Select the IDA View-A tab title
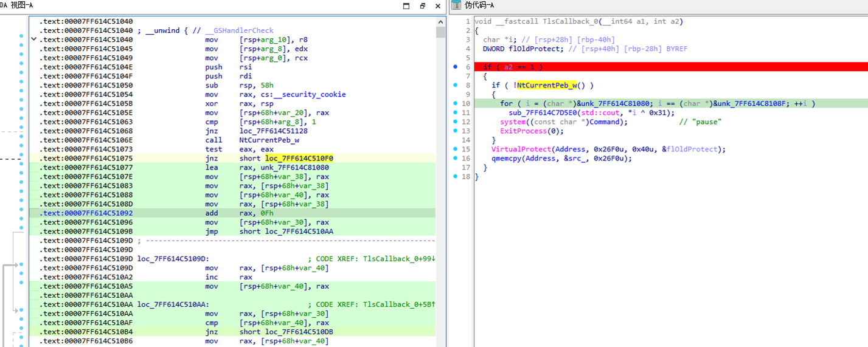The width and height of the screenshot is (868, 347). click(17, 5)
